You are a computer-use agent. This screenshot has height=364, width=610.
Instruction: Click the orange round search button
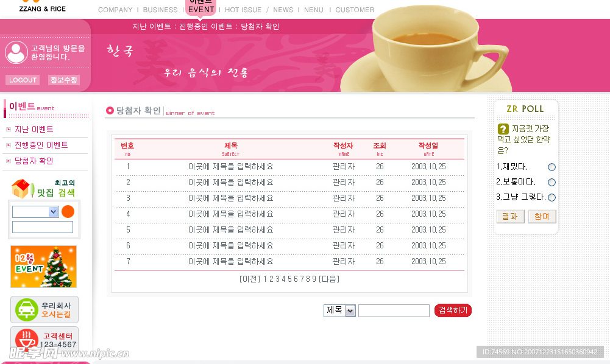click(x=68, y=211)
